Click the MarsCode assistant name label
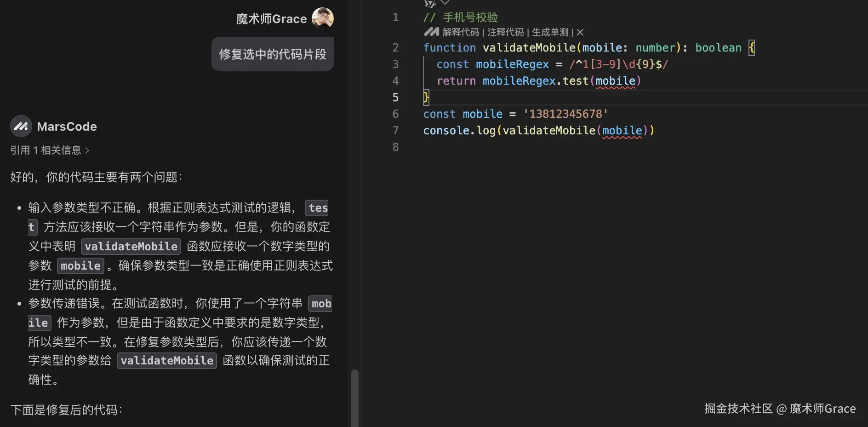Viewport: 868px width, 427px height. pyautogui.click(x=67, y=127)
